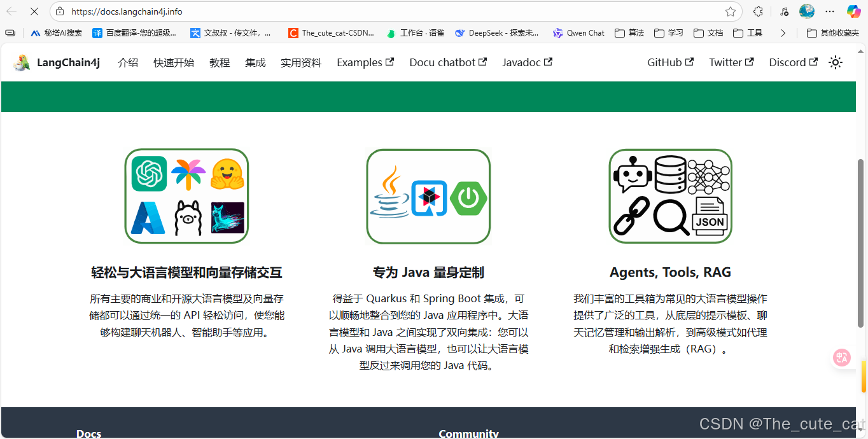This screenshot has width=868, height=439.
Task: Open browser profile avatar
Action: click(x=807, y=11)
